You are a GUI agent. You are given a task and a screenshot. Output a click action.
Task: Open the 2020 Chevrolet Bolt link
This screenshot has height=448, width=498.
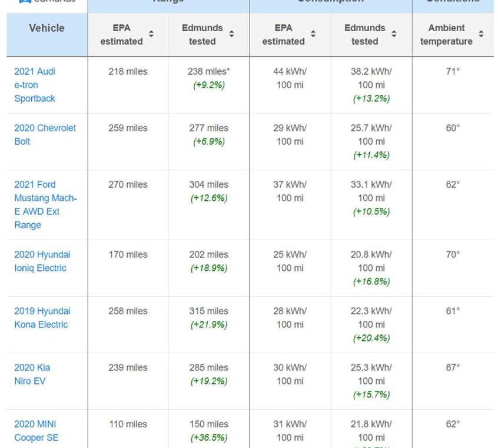click(x=45, y=135)
